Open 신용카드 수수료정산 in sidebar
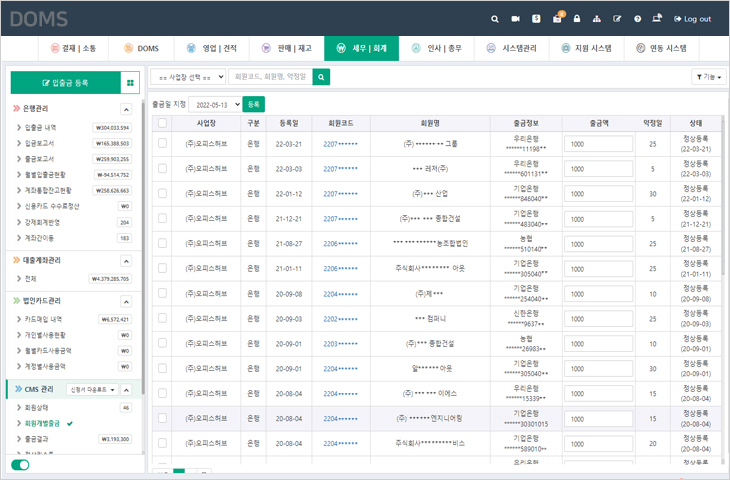Viewport: 730px width, 480px height. (52, 206)
